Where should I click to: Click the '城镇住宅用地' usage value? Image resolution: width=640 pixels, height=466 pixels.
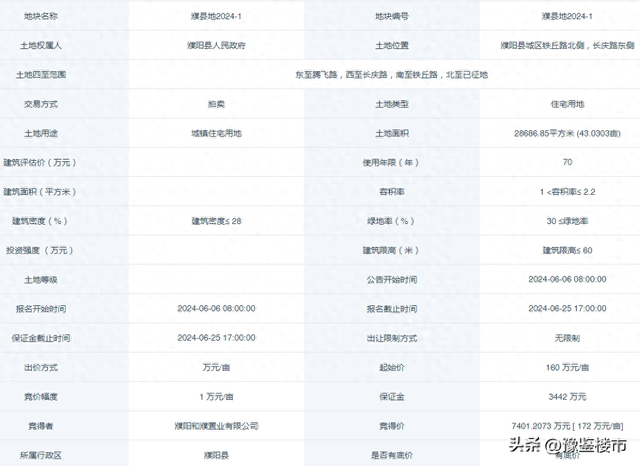pyautogui.click(x=216, y=133)
